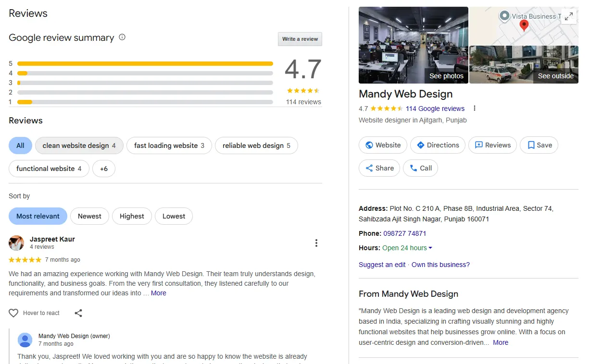
Task: Sort reviews by Highest
Action: 132,216
